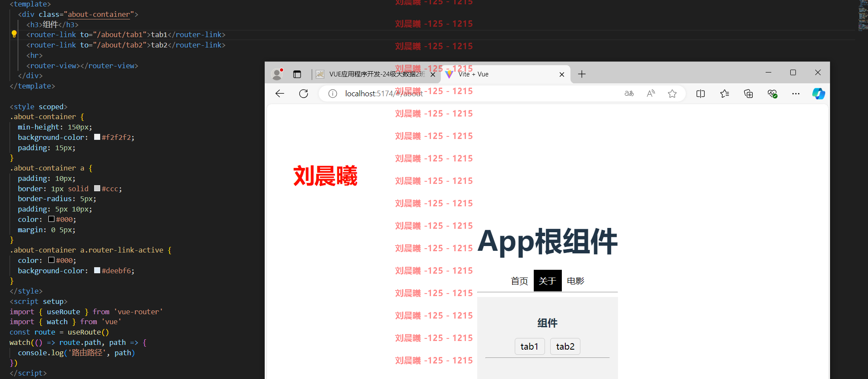Open split screen icon in toolbar
This screenshot has width=868, height=379.
[x=701, y=94]
